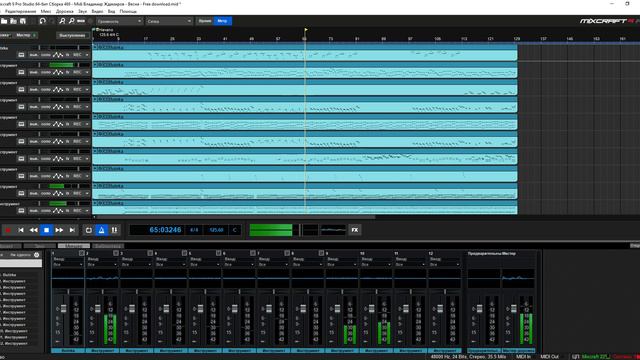
Task: Open the master FX button
Action: point(355,230)
